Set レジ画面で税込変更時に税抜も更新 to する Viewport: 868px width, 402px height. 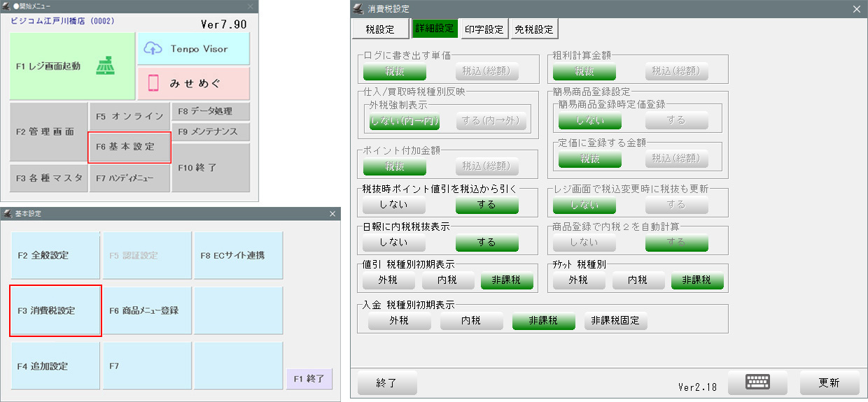coord(677,205)
